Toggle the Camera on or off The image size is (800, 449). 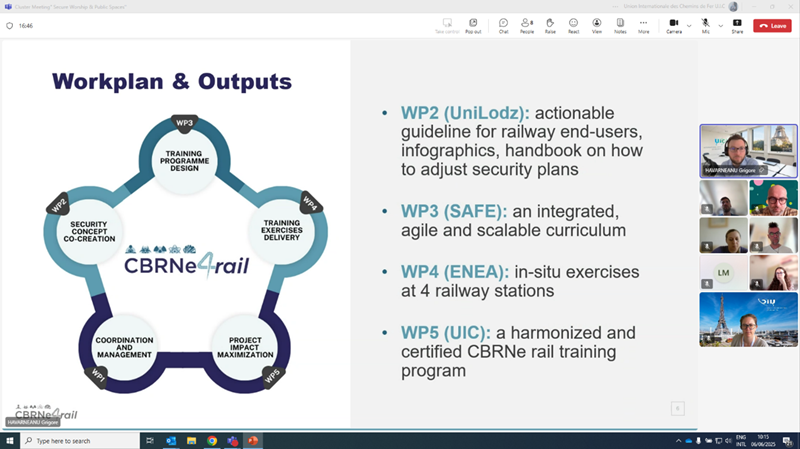tap(674, 25)
